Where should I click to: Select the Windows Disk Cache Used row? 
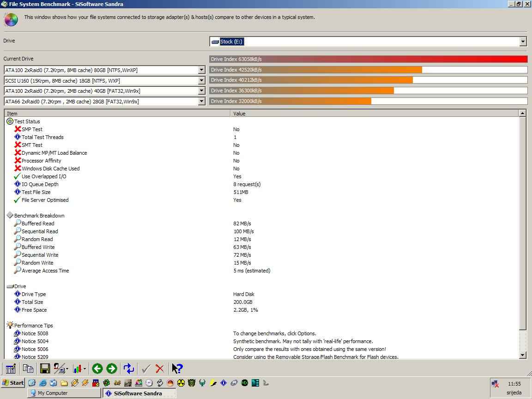click(x=50, y=169)
